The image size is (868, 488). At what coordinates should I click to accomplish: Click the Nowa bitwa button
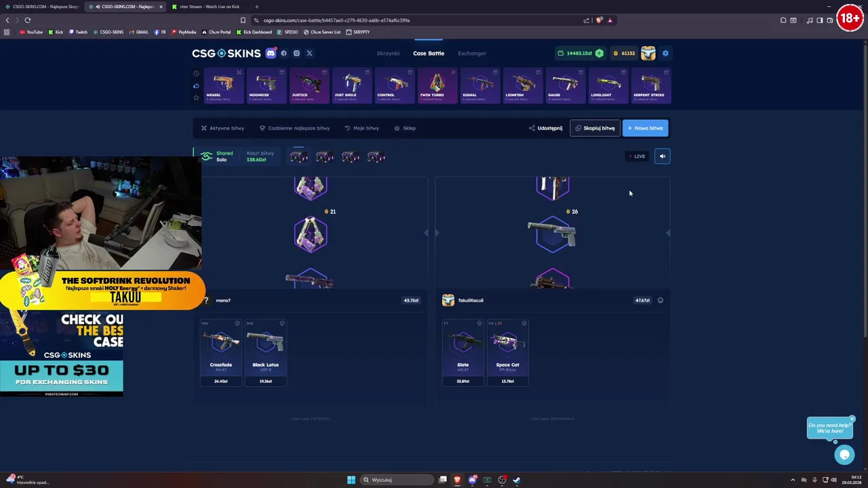click(645, 128)
